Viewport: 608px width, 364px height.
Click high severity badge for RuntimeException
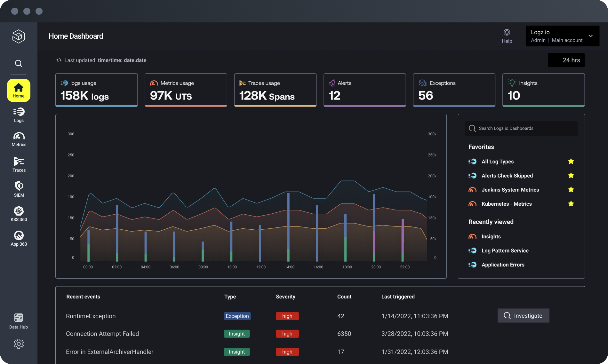pos(287,316)
